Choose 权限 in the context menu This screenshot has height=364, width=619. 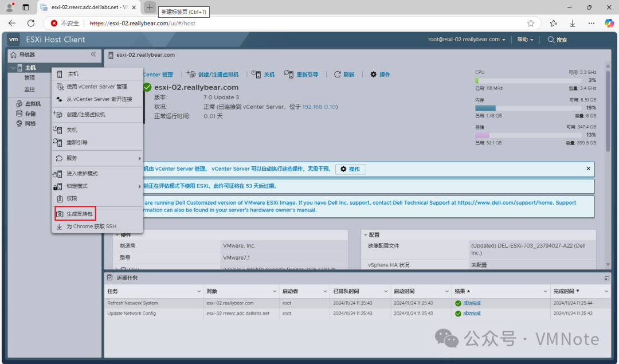pyautogui.click(x=97, y=198)
